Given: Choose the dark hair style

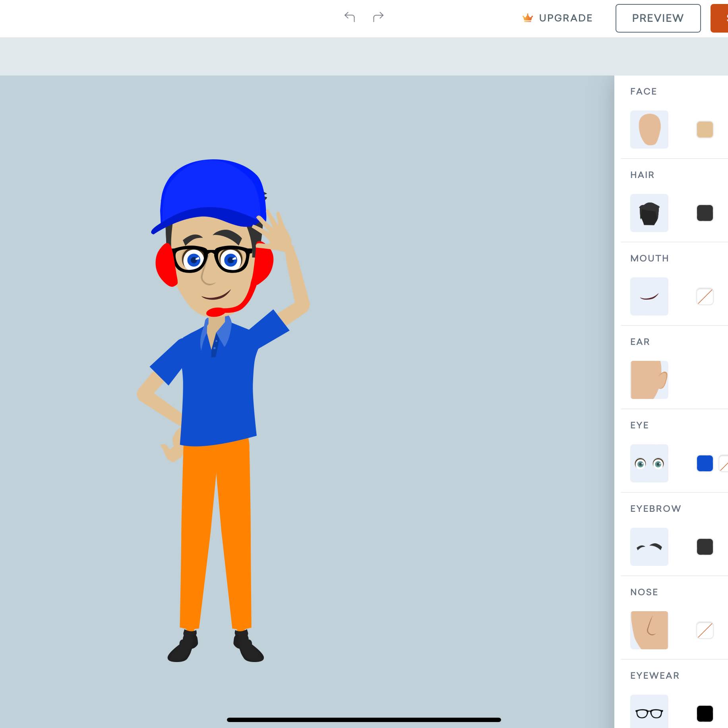Looking at the screenshot, I should pyautogui.click(x=649, y=213).
